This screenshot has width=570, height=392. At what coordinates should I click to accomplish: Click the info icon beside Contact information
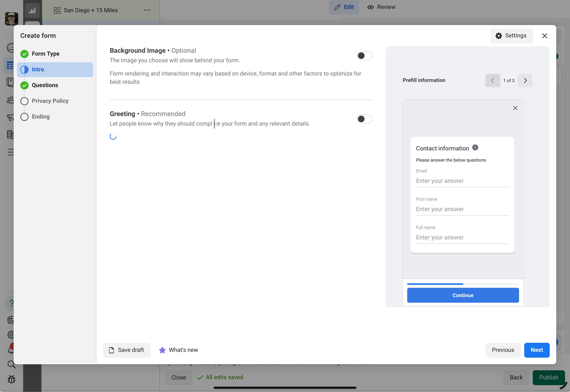coord(475,147)
